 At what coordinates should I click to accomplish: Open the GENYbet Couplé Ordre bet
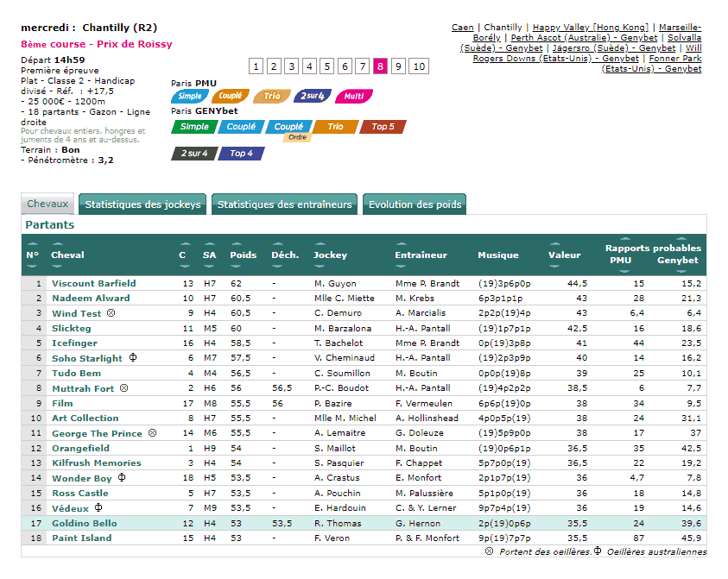coord(288,128)
